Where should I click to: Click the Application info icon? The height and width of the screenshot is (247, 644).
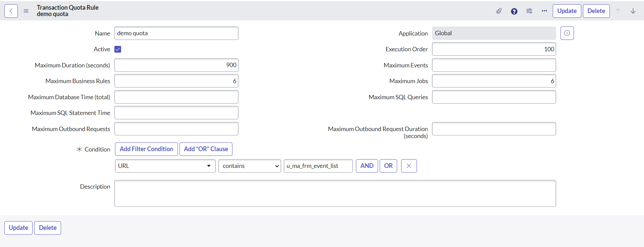(567, 33)
